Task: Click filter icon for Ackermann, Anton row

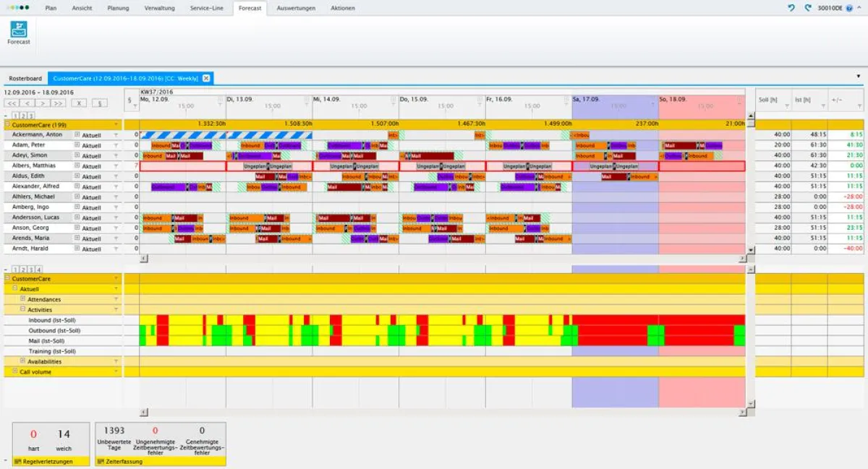Action: 115,135
